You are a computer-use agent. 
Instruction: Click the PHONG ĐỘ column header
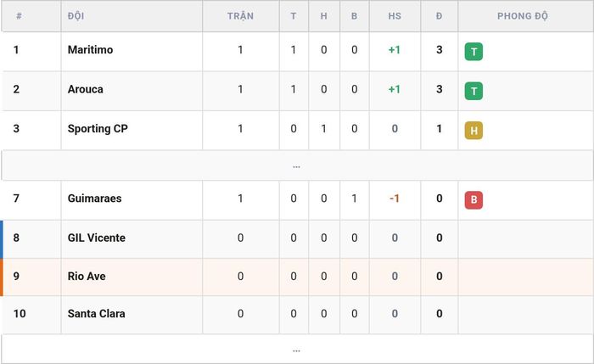click(523, 16)
